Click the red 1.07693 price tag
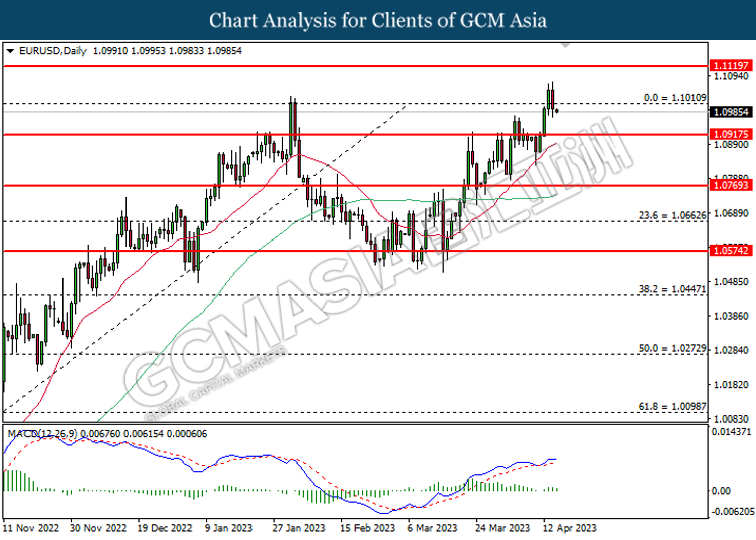 [x=731, y=185]
